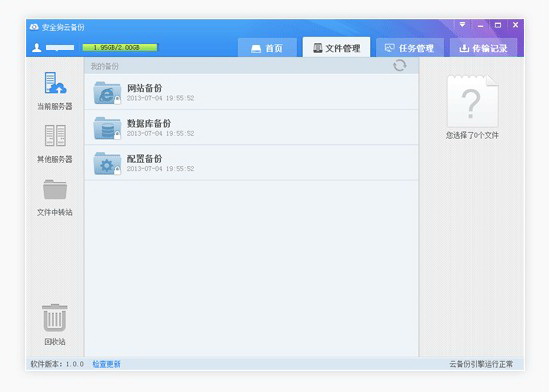This screenshot has width=551, height=392.
Task: Click the question mark file thumbnail
Action: pyautogui.click(x=472, y=101)
